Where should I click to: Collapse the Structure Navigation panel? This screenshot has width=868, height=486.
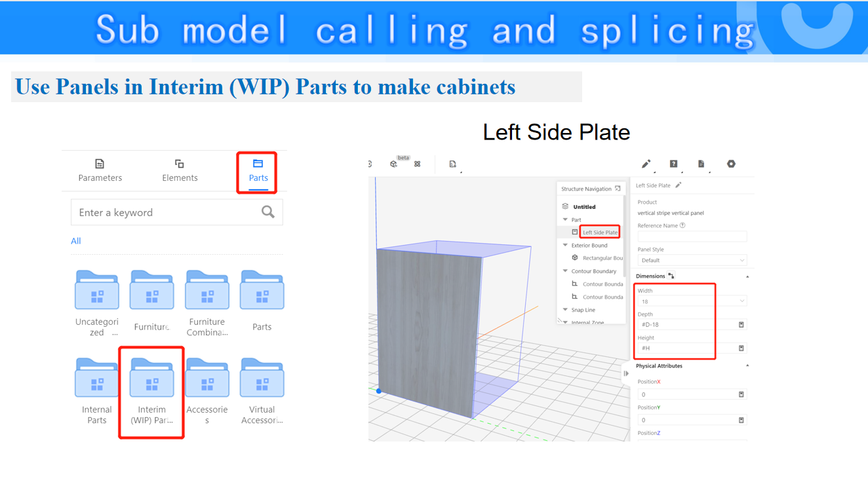tap(618, 189)
